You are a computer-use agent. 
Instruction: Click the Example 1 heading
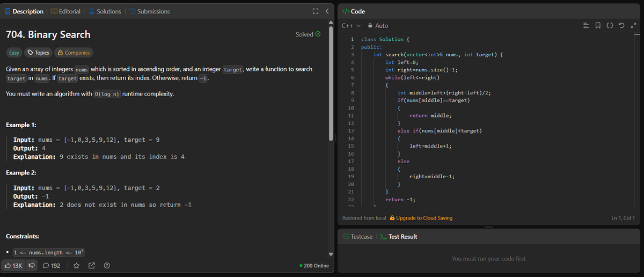[x=21, y=125]
